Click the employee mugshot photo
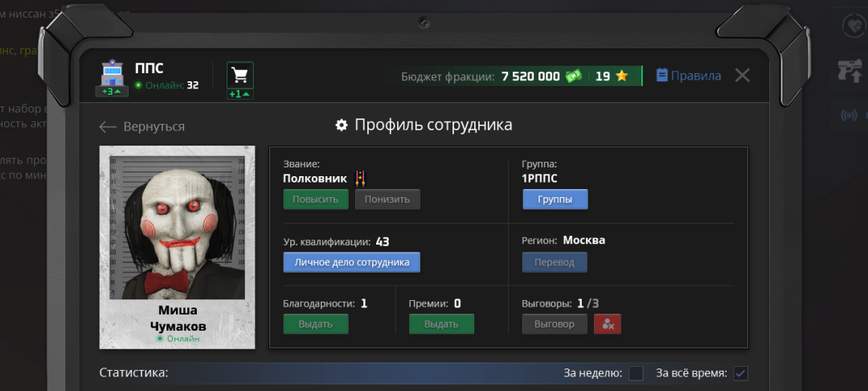 pyautogui.click(x=177, y=228)
